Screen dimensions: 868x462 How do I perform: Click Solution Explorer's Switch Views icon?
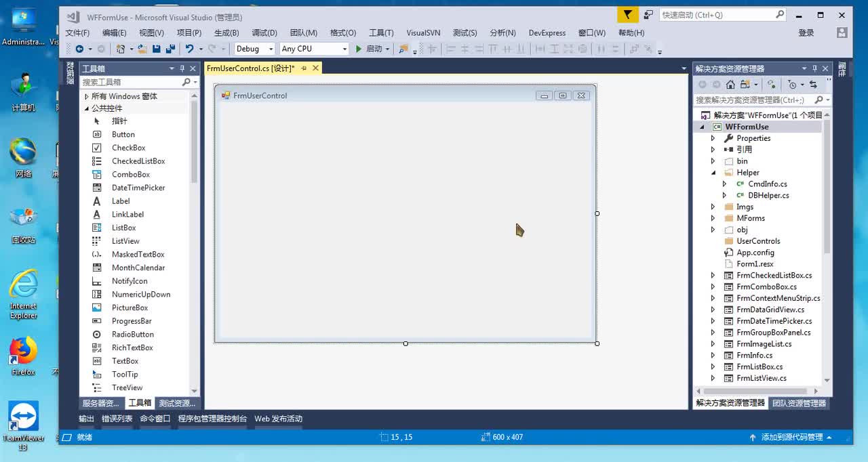coord(745,85)
